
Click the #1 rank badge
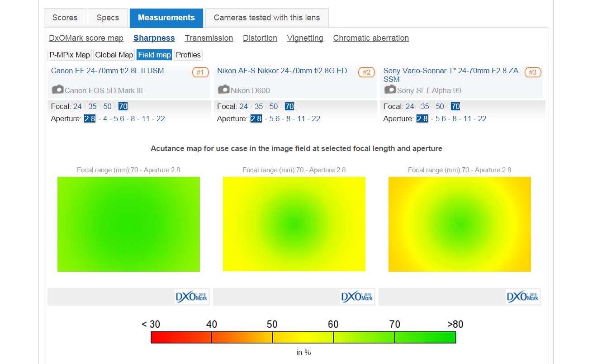[200, 72]
